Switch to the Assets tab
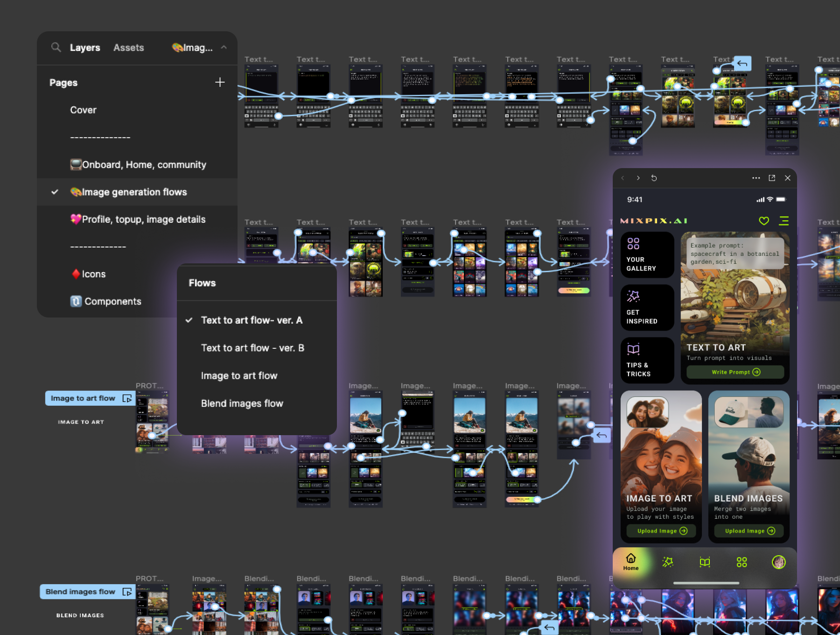840x635 pixels. (128, 48)
